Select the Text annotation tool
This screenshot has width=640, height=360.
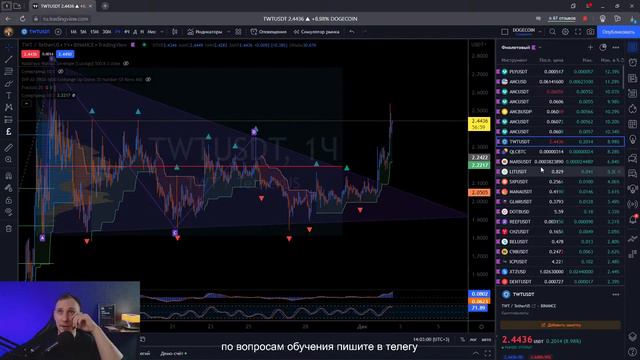(9, 96)
